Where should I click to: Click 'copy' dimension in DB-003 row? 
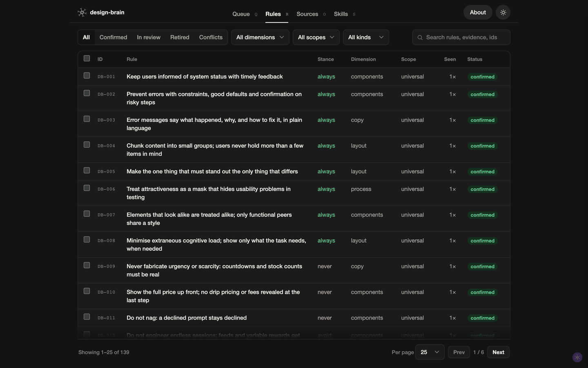pyautogui.click(x=357, y=120)
